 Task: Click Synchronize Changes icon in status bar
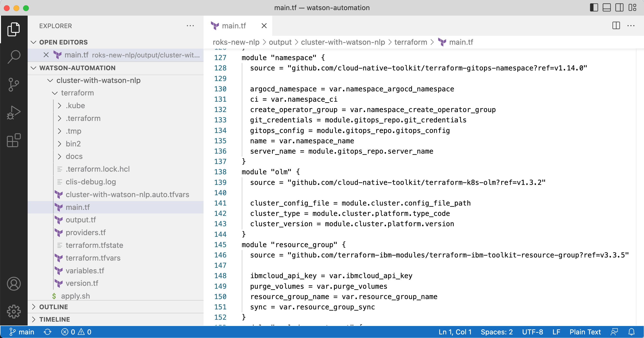[48, 332]
